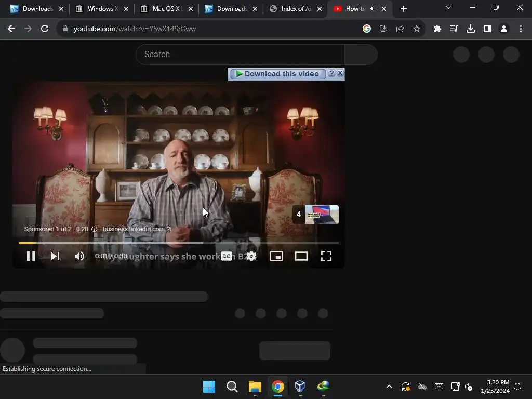
Task: Focus the YouTube Search field
Action: pyautogui.click(x=240, y=54)
